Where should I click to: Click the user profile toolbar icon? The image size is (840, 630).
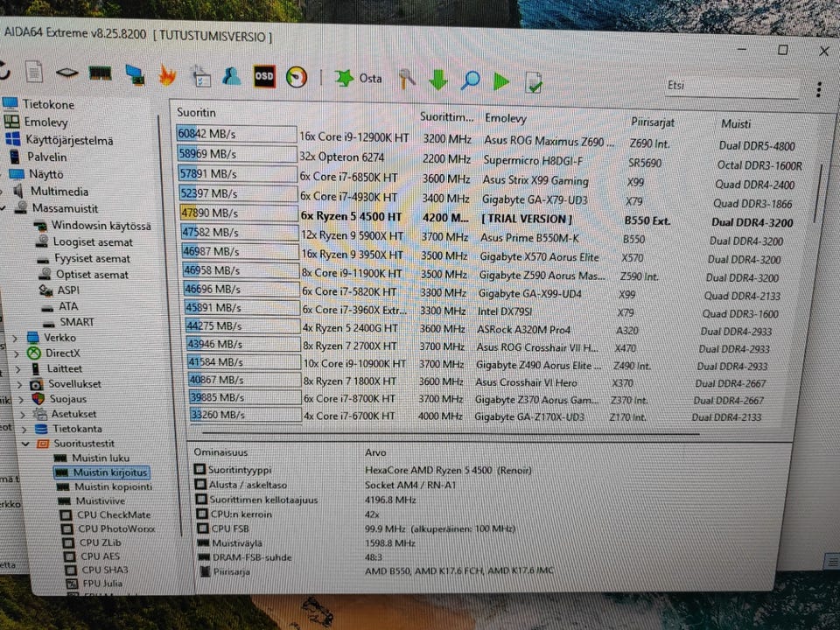231,76
